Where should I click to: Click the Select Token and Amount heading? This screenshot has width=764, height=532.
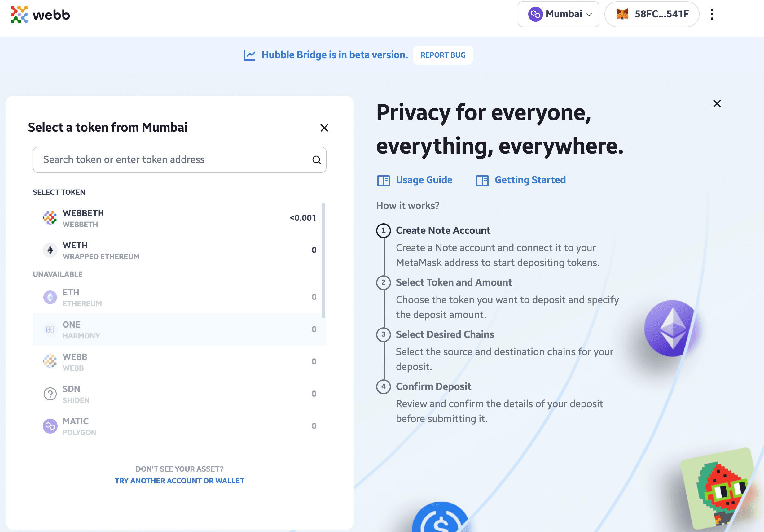pyautogui.click(x=454, y=282)
